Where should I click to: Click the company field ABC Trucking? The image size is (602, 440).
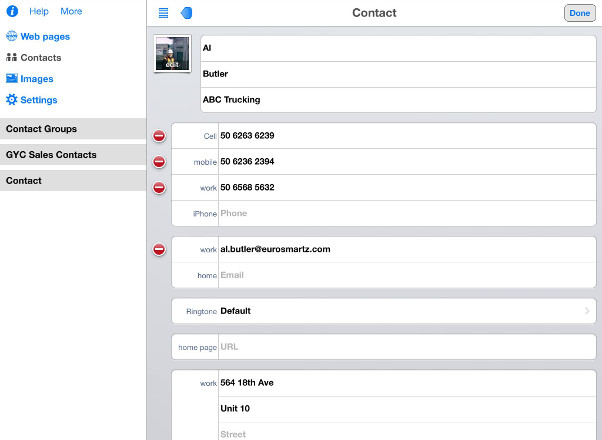[398, 100]
